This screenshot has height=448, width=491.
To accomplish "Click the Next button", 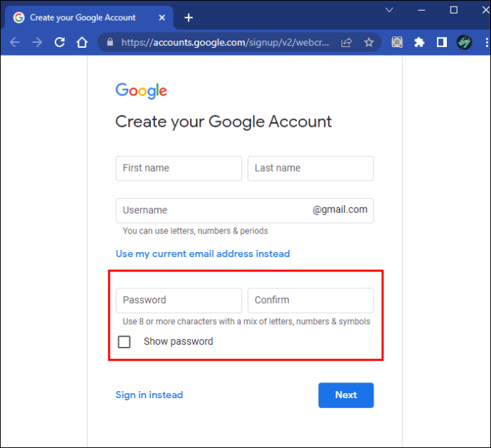I will tap(346, 395).
